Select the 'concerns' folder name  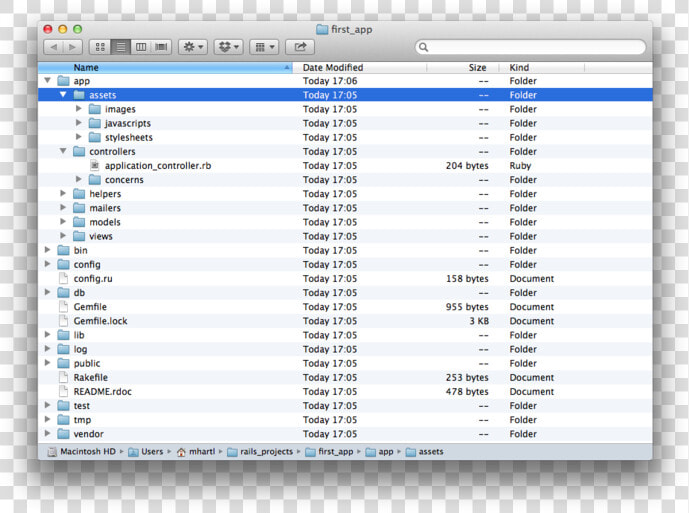(x=124, y=180)
